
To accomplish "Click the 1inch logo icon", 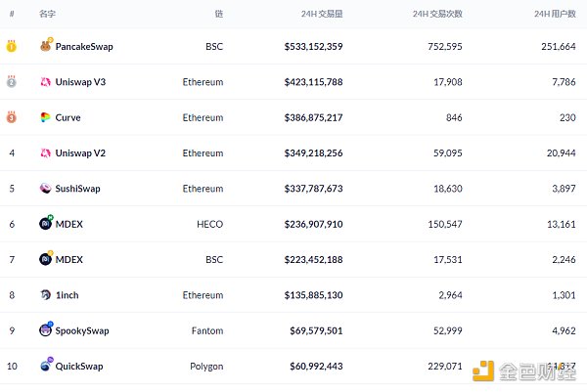I will [x=46, y=294].
